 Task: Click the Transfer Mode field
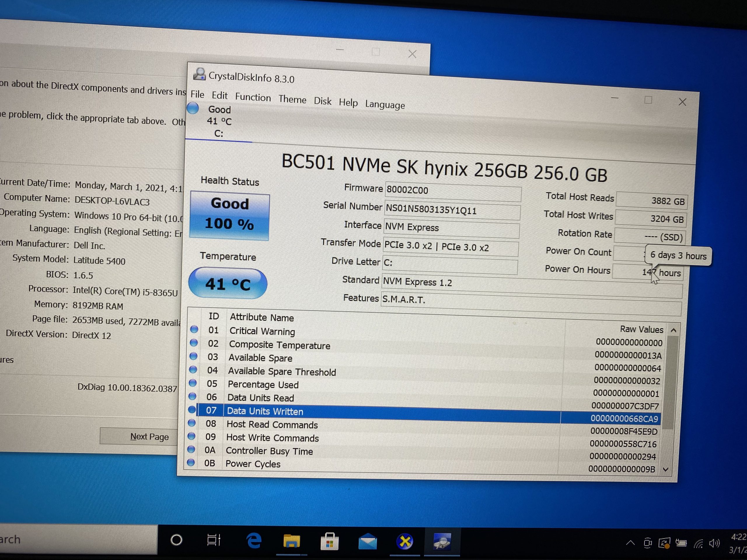point(451,246)
